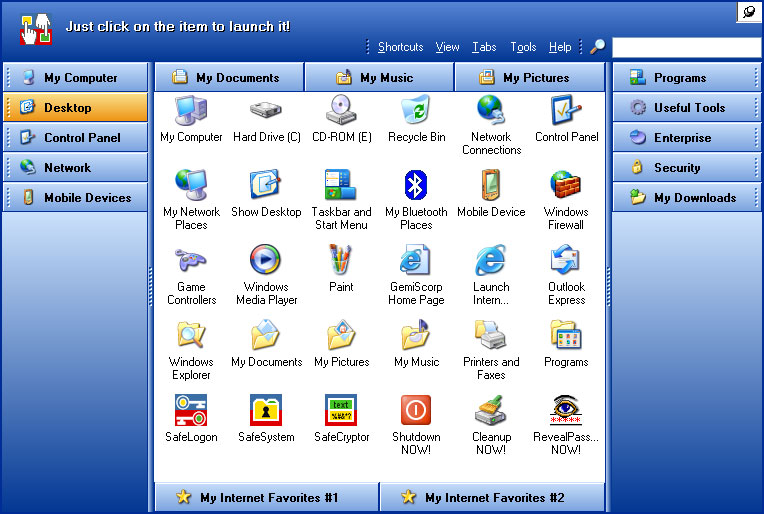The width and height of the screenshot is (764, 514).
Task: Launch the SafeCryptor icon
Action: (x=341, y=410)
